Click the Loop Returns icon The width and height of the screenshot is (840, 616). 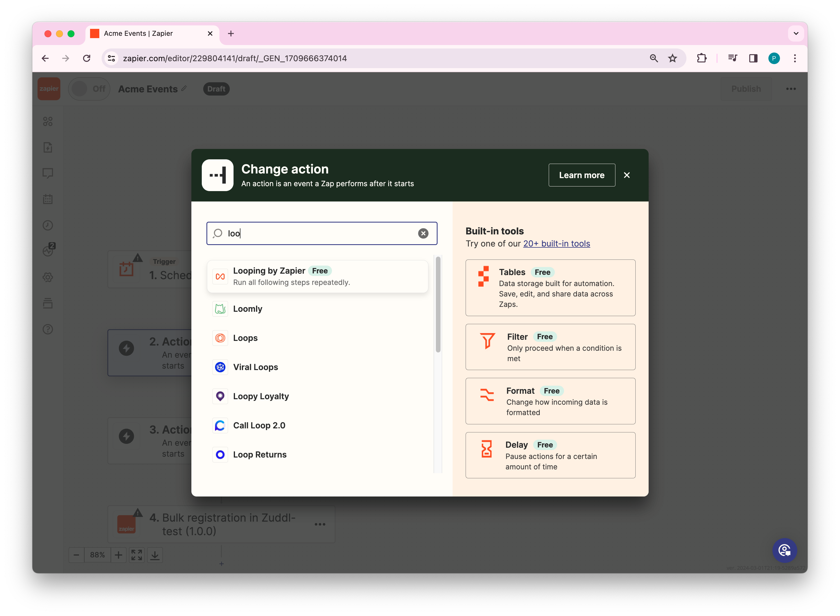click(x=220, y=455)
